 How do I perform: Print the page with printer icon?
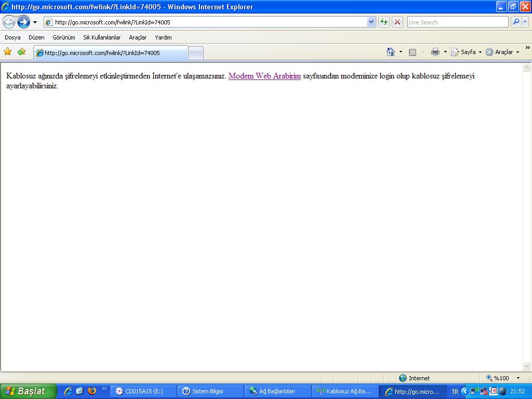435,52
